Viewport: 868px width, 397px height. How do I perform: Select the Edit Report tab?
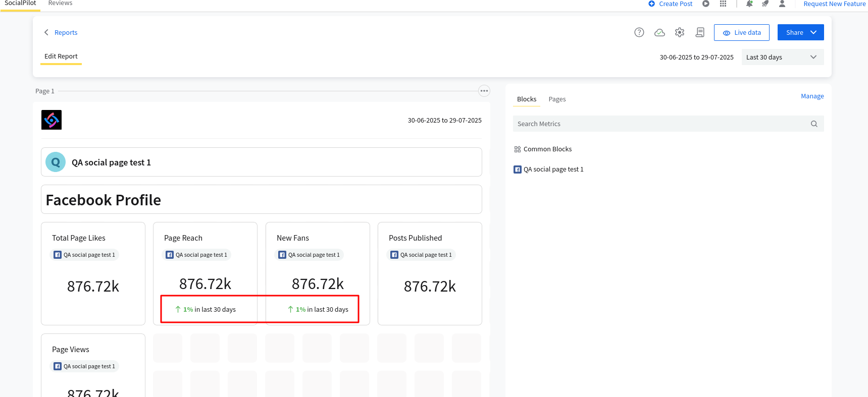click(61, 56)
